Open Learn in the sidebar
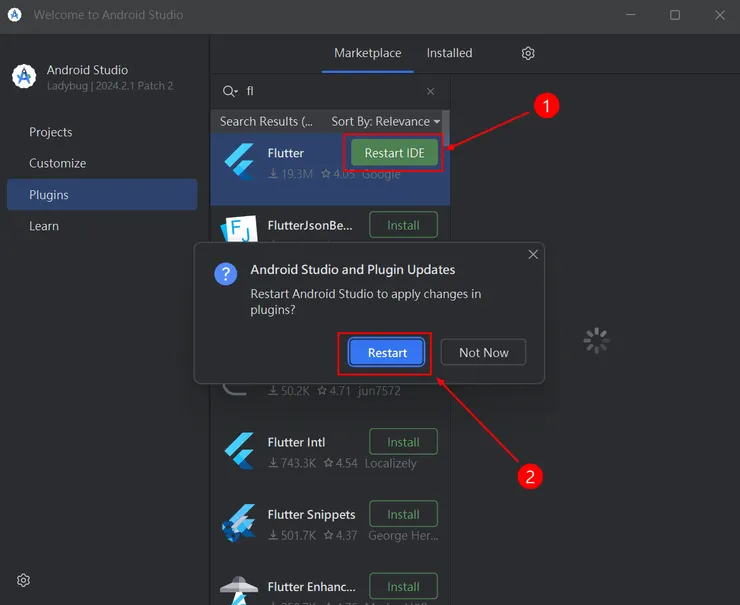This screenshot has height=605, width=740. (x=44, y=226)
